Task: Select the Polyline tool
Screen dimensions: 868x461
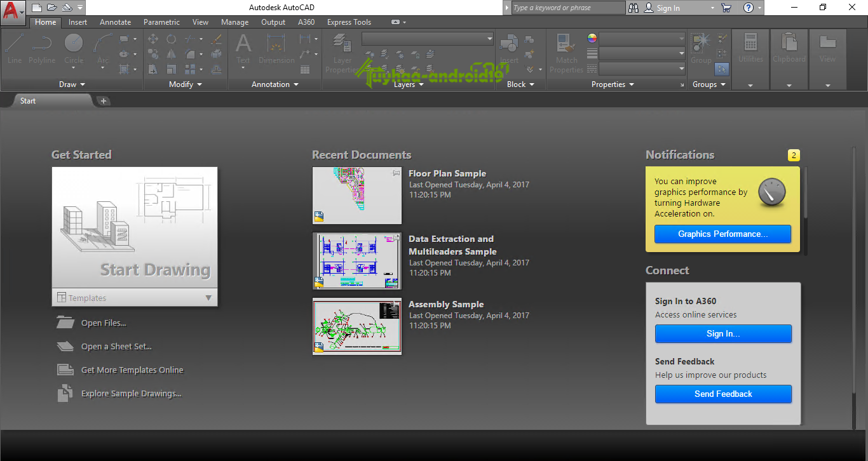Action: pos(42,48)
